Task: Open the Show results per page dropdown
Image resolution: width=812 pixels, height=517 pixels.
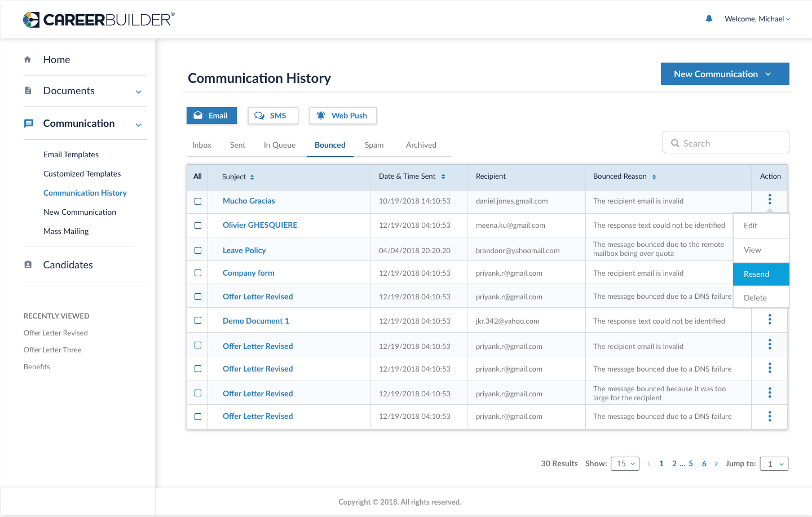Action: point(625,463)
